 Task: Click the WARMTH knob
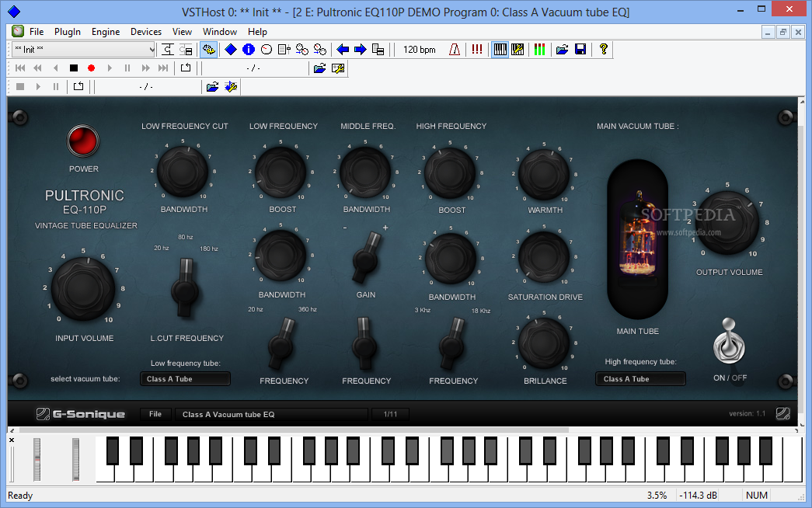point(544,175)
